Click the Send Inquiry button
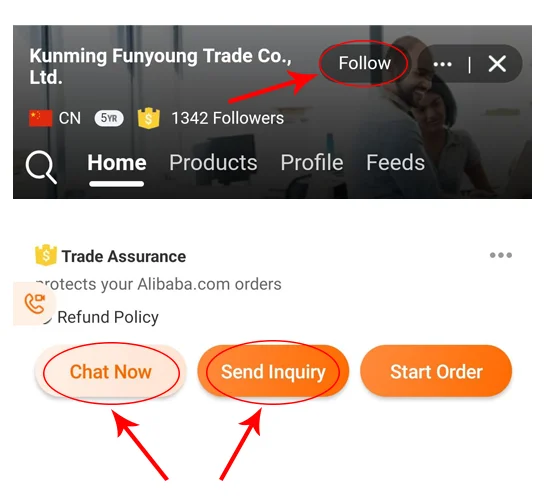The image size is (560, 500). tap(273, 371)
